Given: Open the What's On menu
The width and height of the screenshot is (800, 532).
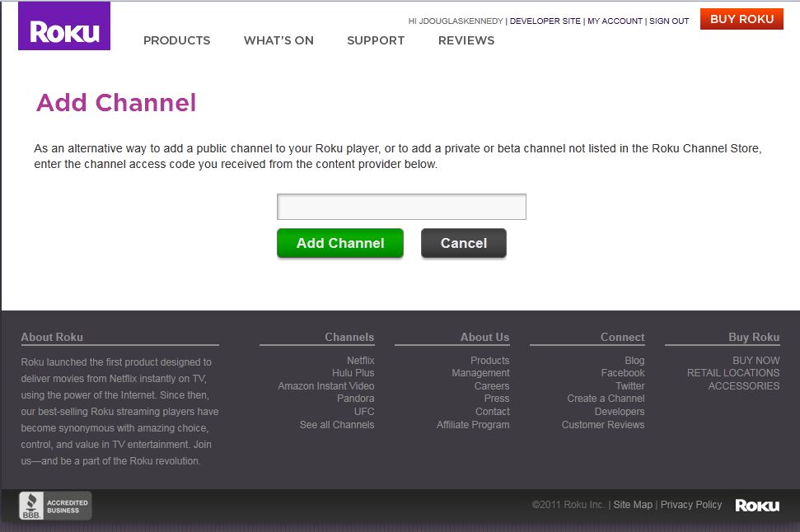Looking at the screenshot, I should [278, 40].
